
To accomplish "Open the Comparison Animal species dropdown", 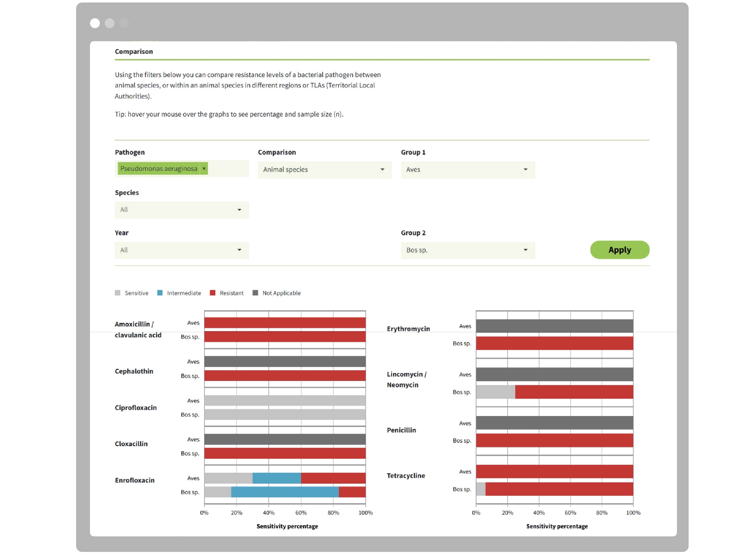I will [324, 170].
